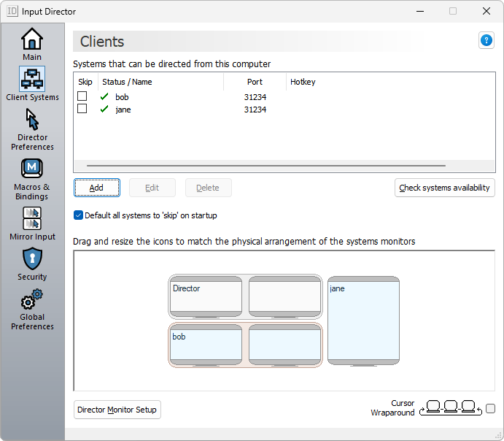
Task: Select the Client Systems sidebar icon
Action: 32,79
